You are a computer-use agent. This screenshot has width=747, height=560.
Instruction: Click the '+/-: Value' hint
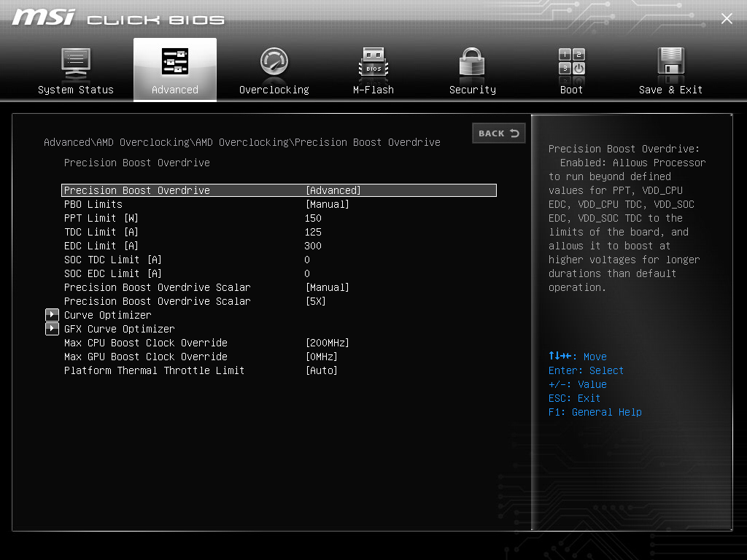coord(578,384)
